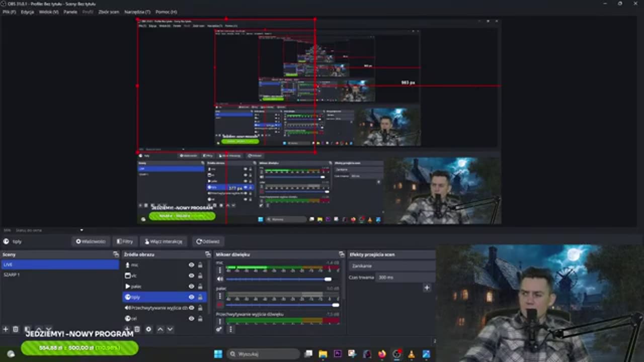Open Task View from the taskbar

[308, 354]
